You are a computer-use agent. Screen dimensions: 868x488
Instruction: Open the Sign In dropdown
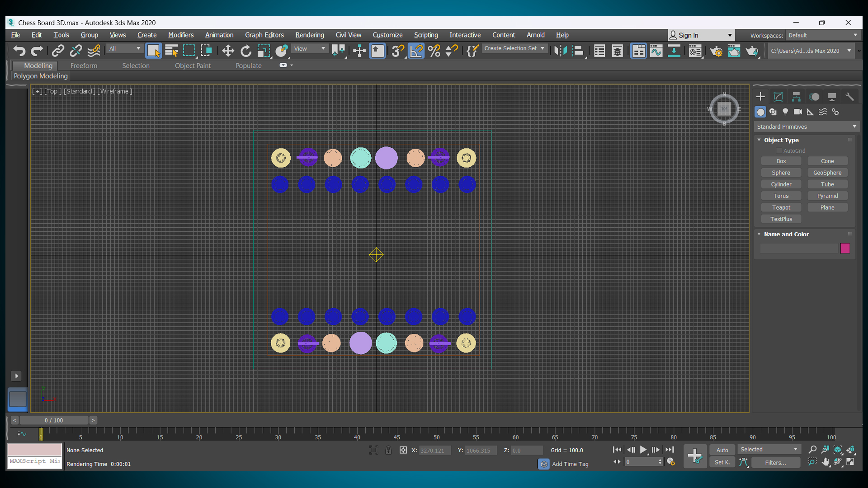click(701, 35)
